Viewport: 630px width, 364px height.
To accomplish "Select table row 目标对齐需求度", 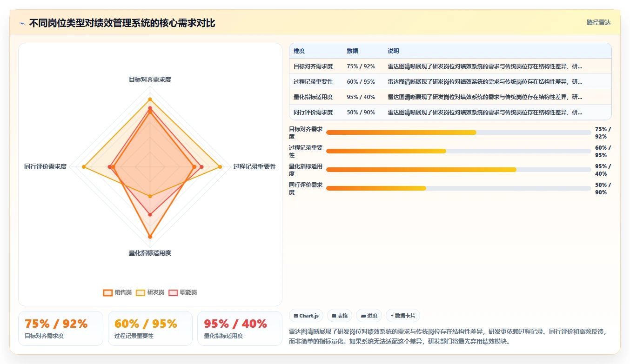I will (x=450, y=66).
